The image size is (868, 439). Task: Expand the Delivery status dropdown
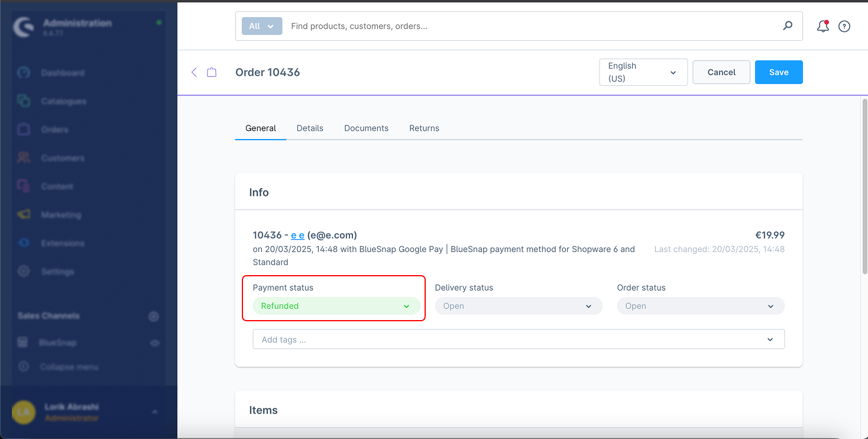[x=518, y=306]
